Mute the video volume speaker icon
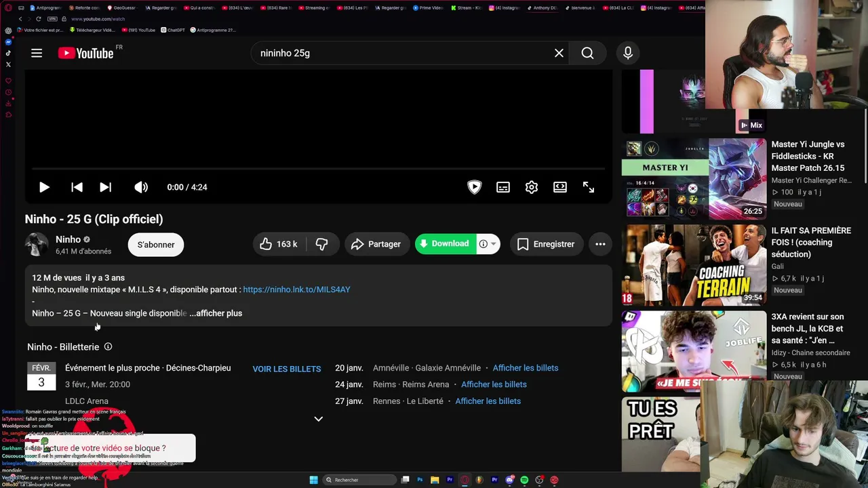The height and width of the screenshot is (488, 868). coord(141,187)
